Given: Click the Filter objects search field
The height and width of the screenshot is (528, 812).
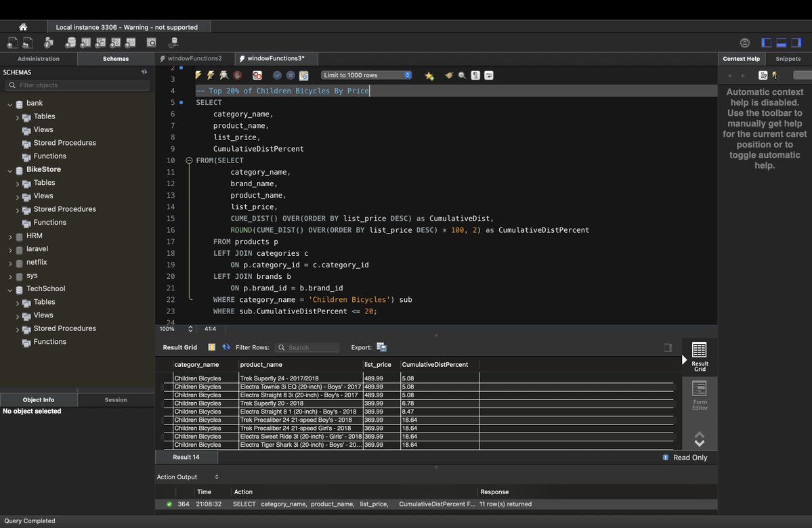Looking at the screenshot, I should tap(78, 85).
